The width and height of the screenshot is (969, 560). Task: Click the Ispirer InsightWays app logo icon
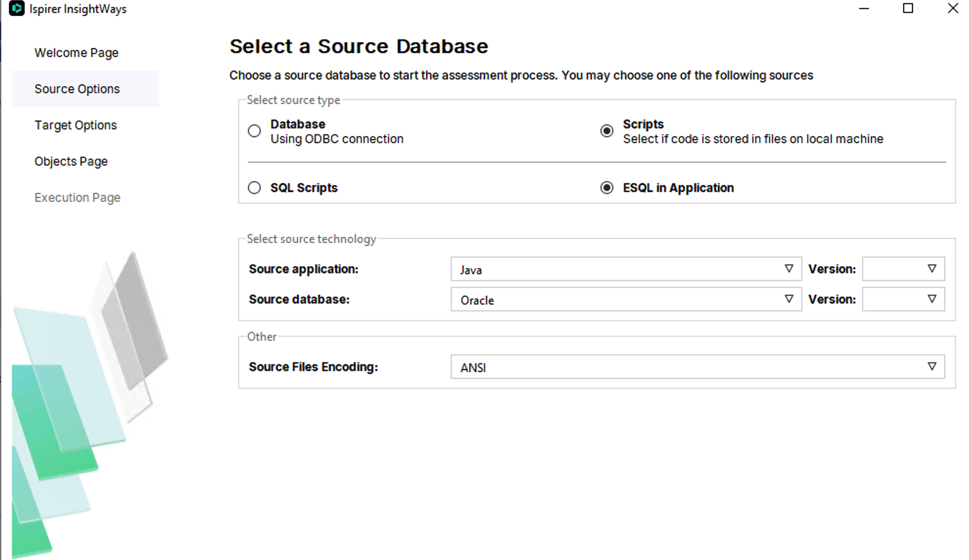pos(16,9)
